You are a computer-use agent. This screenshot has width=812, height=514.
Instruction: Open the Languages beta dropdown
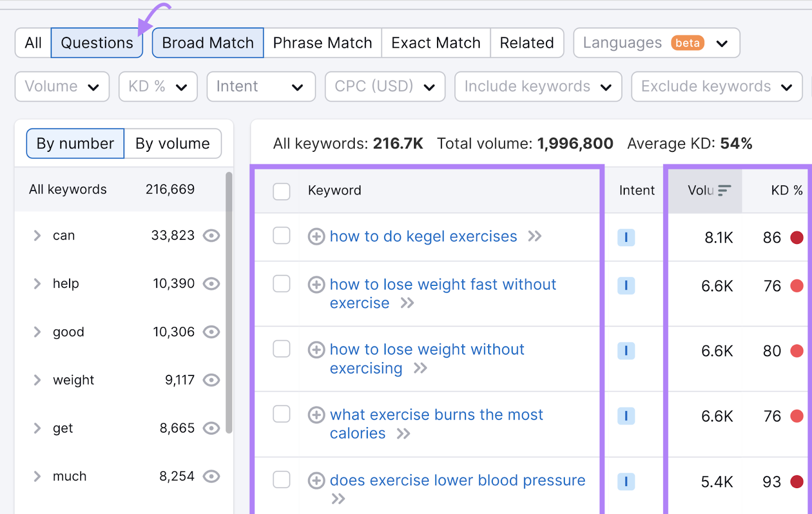[x=656, y=43]
